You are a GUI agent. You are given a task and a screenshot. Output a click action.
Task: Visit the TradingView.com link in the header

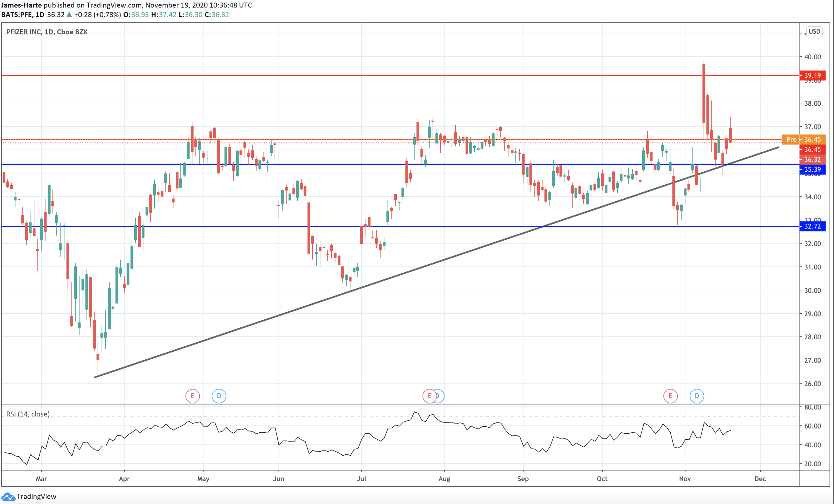click(114, 5)
